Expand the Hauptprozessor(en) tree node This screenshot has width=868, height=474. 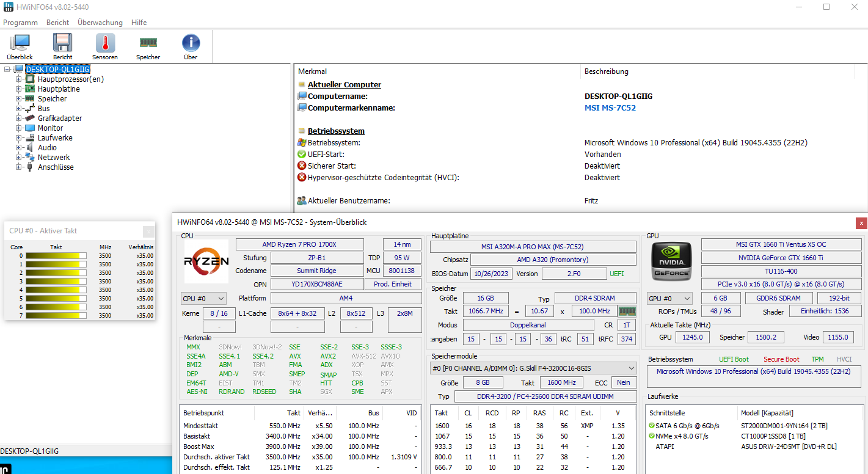point(18,79)
